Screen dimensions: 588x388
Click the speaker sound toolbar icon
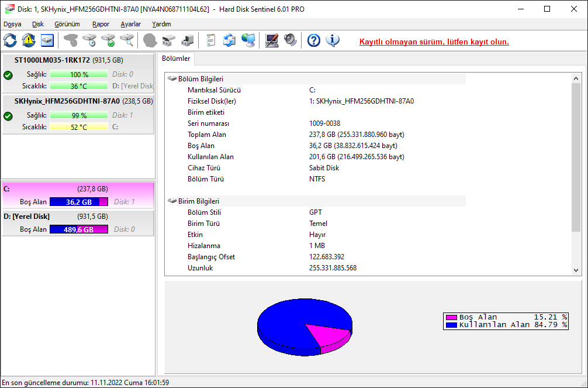(x=290, y=40)
